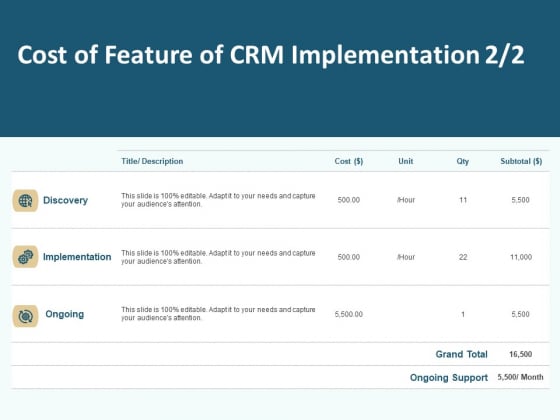Select the grand total value 16,500

(520, 354)
